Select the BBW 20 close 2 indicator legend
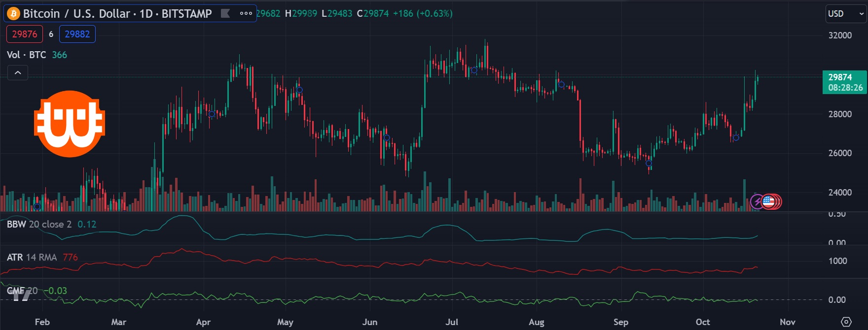Screen dimensions: 868x330 pyautogui.click(x=39, y=224)
